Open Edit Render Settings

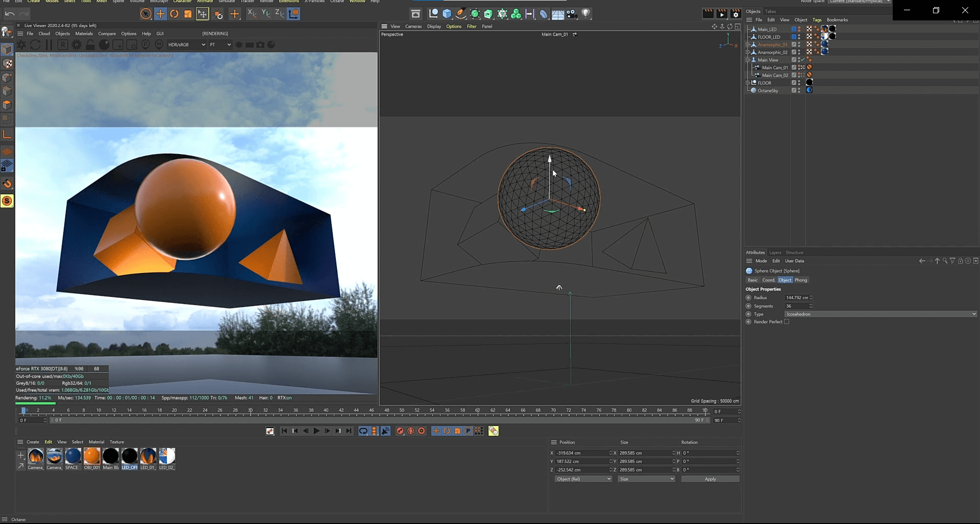pyautogui.click(x=736, y=14)
